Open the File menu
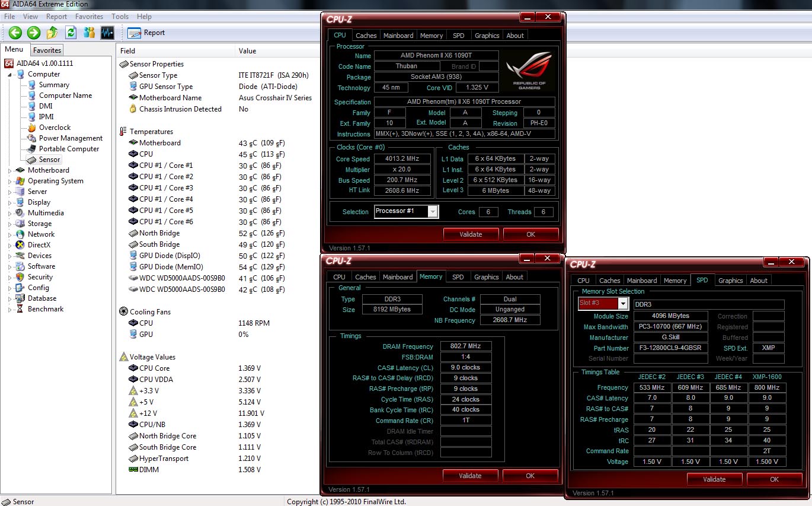Image resolution: width=812 pixels, height=506 pixels. pyautogui.click(x=9, y=17)
